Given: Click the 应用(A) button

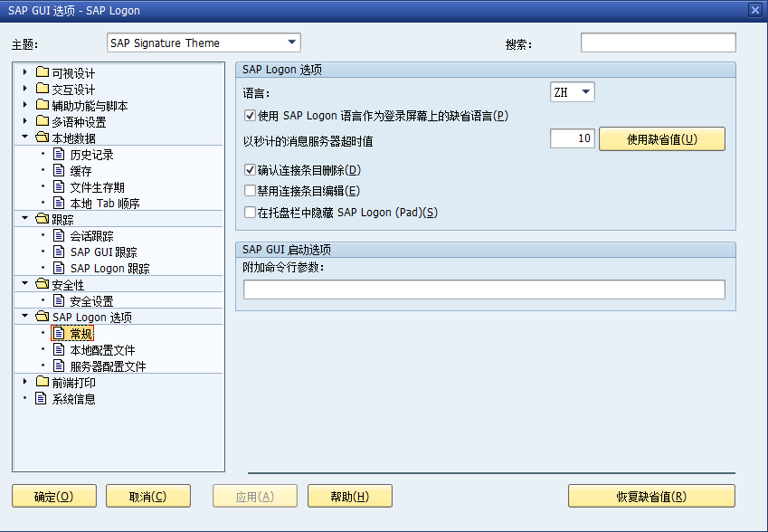Looking at the screenshot, I should (255, 496).
